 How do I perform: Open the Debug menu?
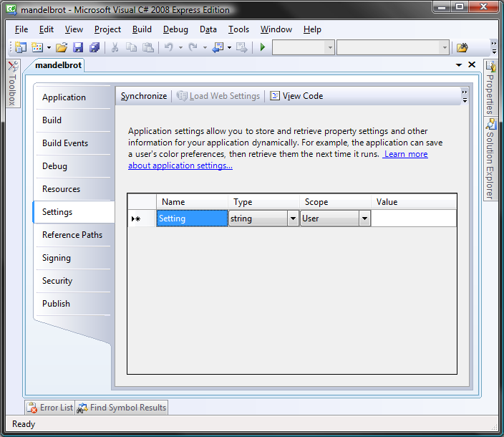pos(175,29)
